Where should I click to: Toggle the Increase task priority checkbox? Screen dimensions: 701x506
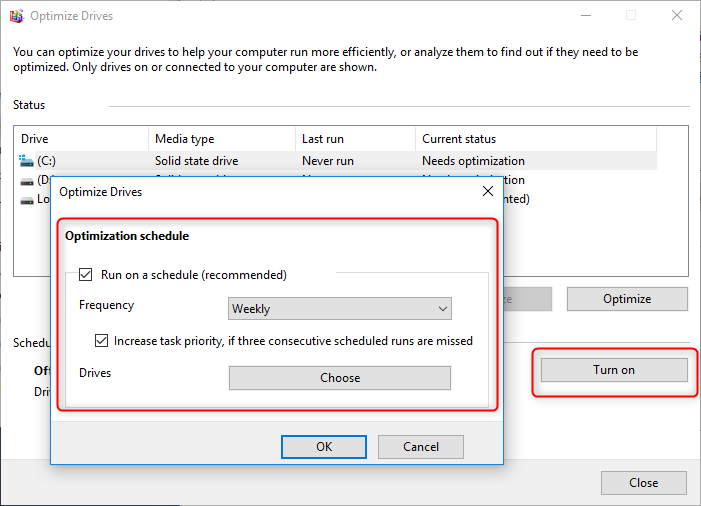pos(102,341)
